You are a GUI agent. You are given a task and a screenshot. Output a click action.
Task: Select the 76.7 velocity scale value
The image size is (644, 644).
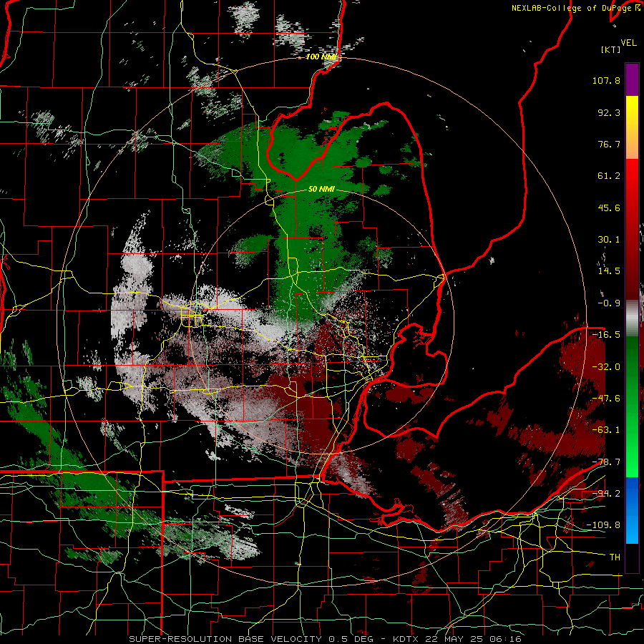coord(609,144)
